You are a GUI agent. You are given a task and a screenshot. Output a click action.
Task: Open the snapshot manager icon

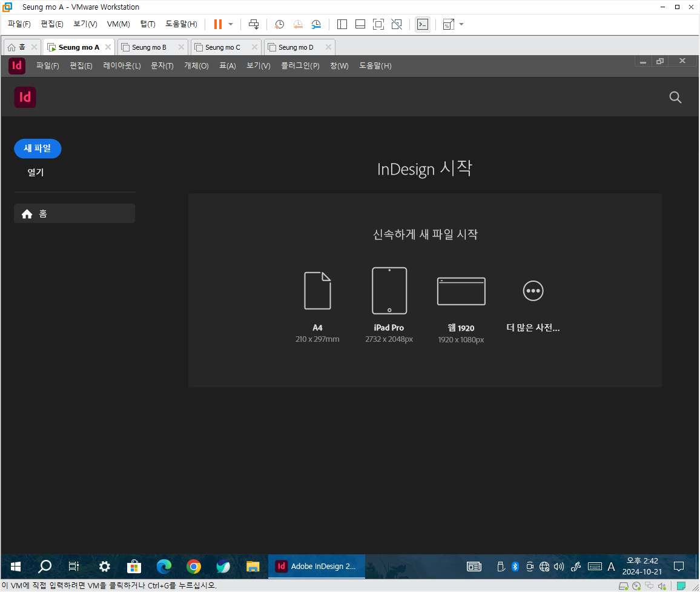pyautogui.click(x=316, y=24)
